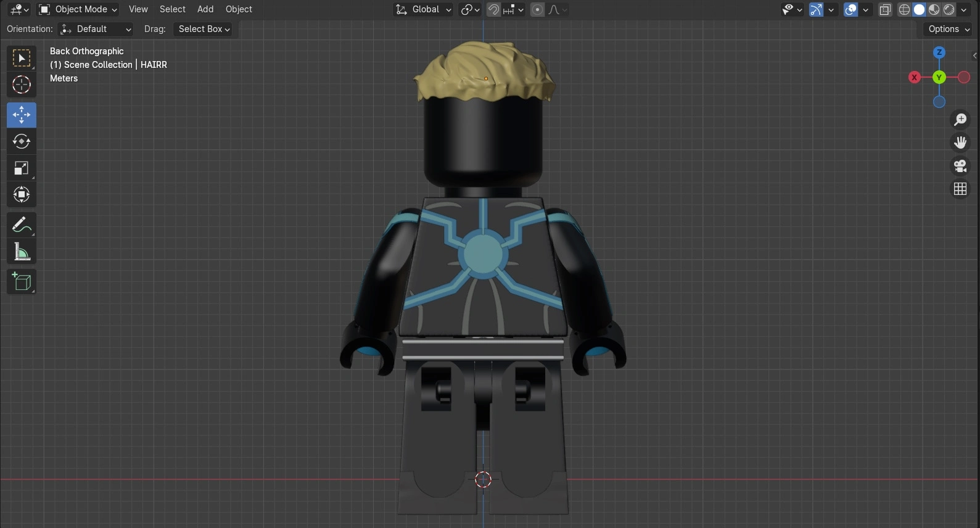Click the Add Cube tool
Image resolution: width=980 pixels, height=528 pixels.
pyautogui.click(x=22, y=282)
